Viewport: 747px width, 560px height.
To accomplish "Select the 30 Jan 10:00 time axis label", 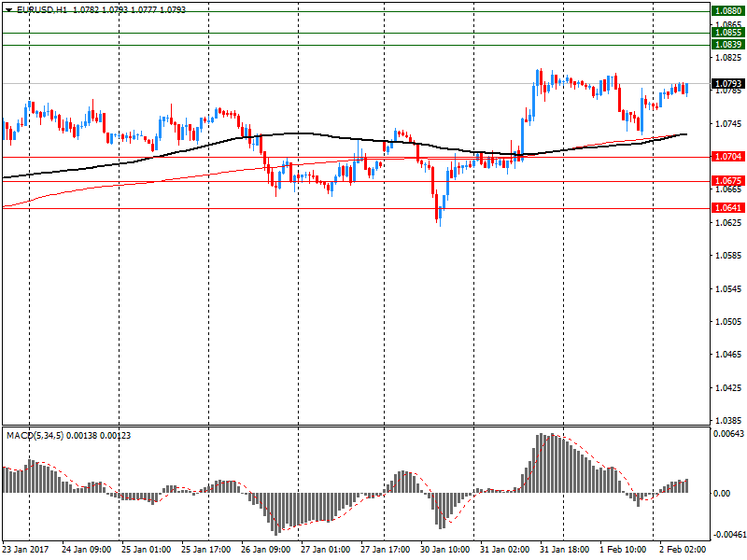I will tap(445, 550).
